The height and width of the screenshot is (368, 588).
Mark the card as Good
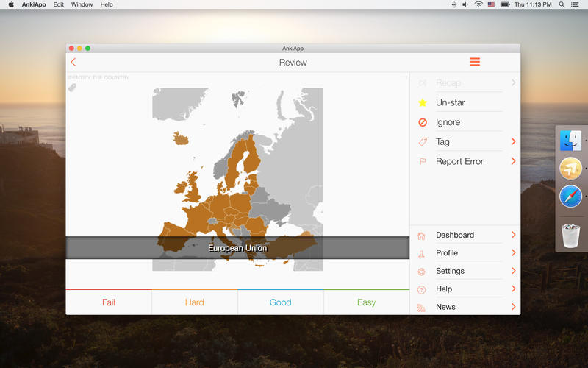280,302
